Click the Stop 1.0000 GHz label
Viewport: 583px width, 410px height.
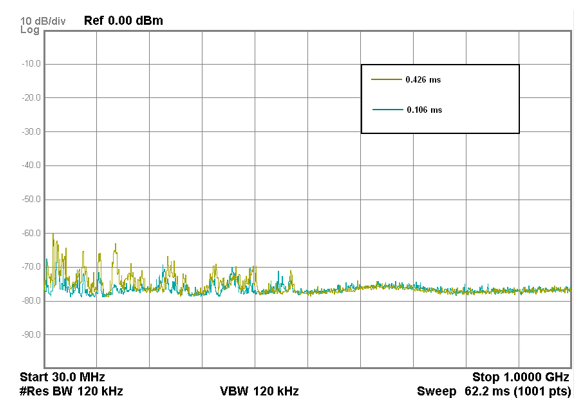pyautogui.click(x=521, y=377)
